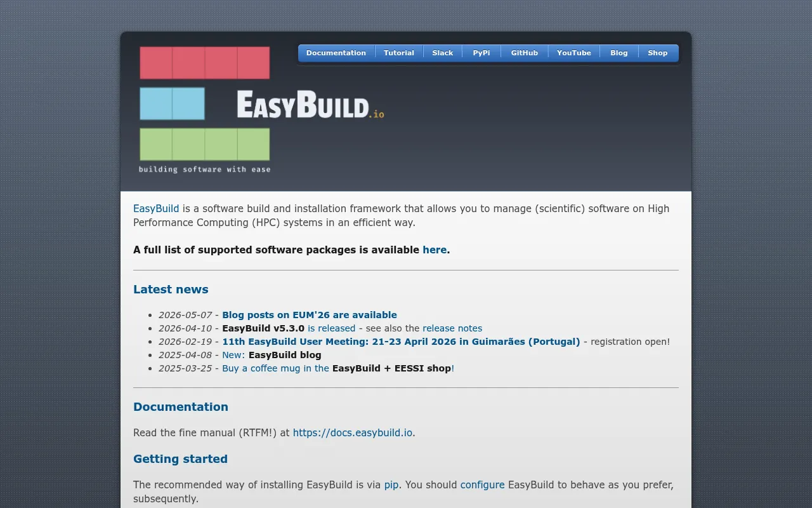
Task: Open the 11th EasyBuild User Meeting link
Action: [x=401, y=342]
